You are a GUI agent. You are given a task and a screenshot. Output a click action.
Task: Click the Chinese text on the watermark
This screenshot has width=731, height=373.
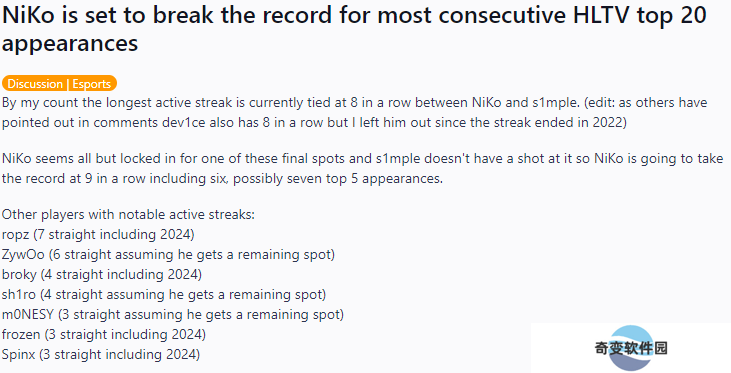click(x=631, y=348)
